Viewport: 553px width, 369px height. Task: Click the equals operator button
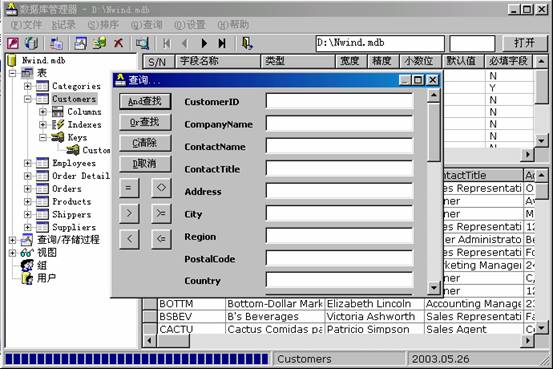[129, 188]
